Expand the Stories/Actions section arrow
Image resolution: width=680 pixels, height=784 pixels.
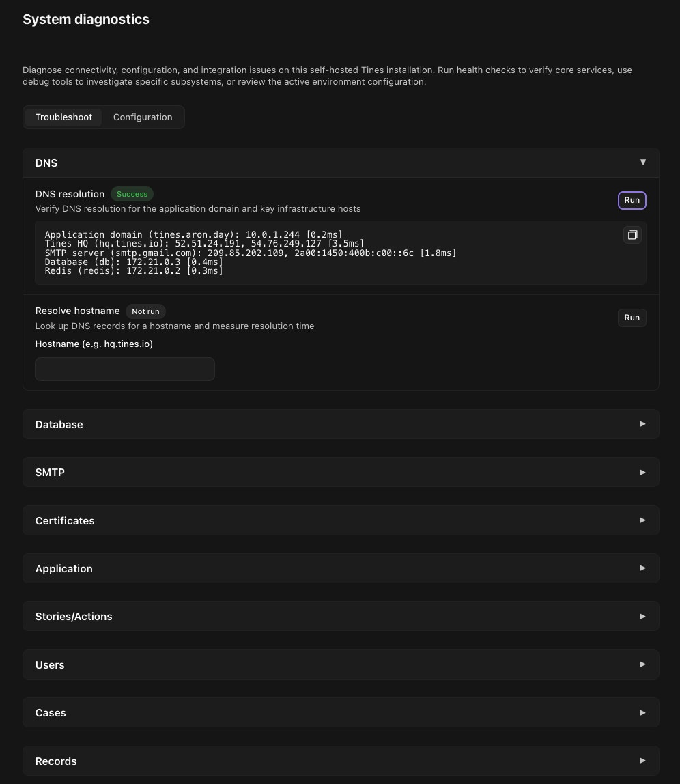[x=642, y=616]
